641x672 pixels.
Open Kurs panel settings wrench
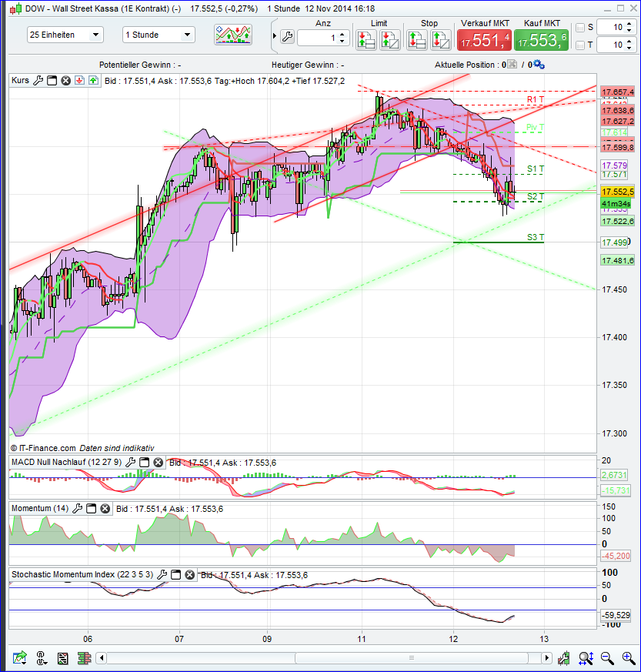pyautogui.click(x=39, y=81)
